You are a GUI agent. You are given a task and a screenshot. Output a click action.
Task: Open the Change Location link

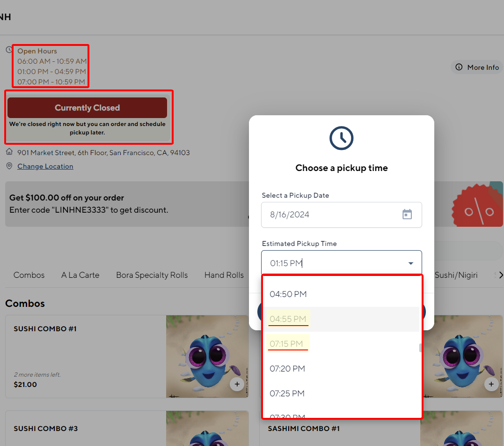tap(45, 166)
